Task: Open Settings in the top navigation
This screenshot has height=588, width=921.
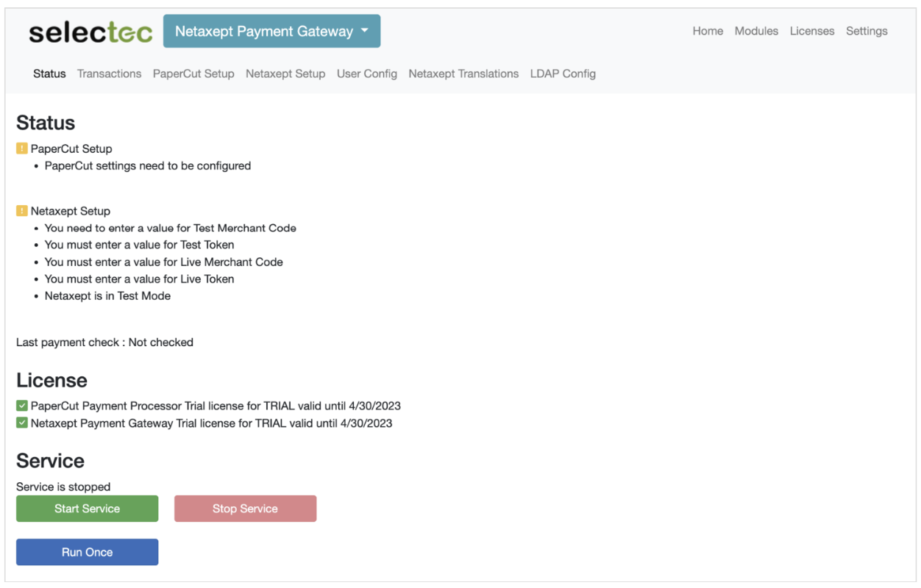Action: pyautogui.click(x=867, y=31)
